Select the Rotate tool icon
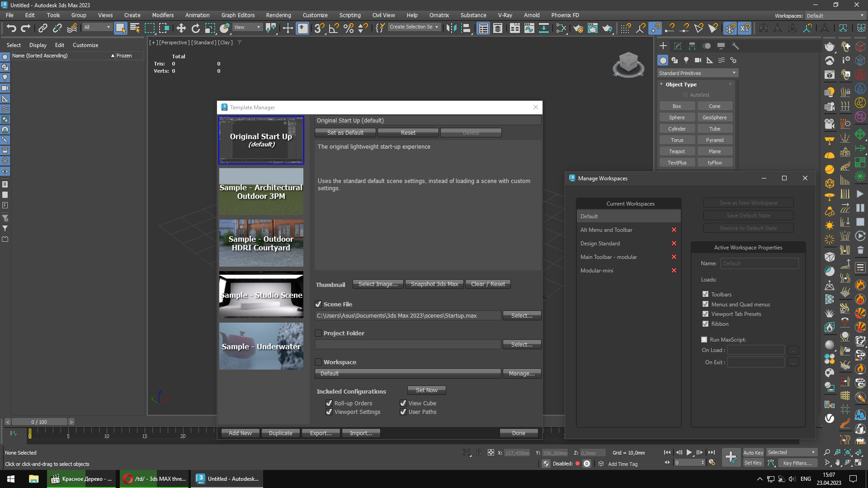This screenshot has width=868, height=488. tap(195, 28)
